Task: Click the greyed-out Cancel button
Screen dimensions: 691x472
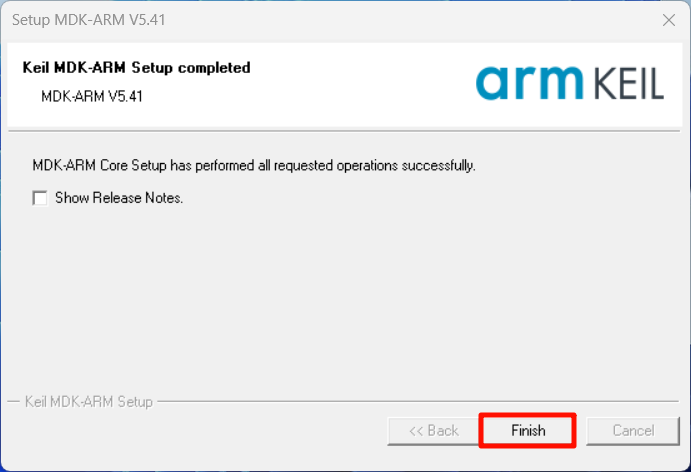Action: click(633, 431)
